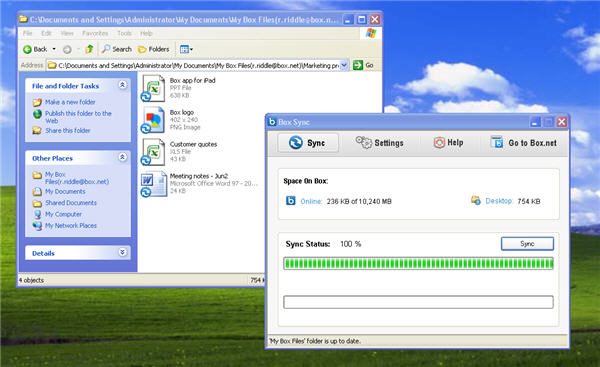Open the Favorites menu in Explorer
Viewport: 600px width, 367px height.
95,33
